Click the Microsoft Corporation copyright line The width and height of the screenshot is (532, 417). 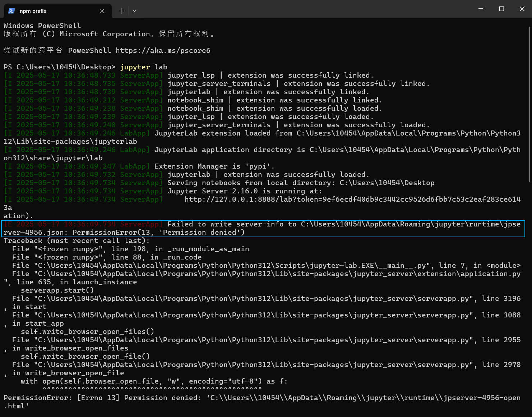point(109,34)
